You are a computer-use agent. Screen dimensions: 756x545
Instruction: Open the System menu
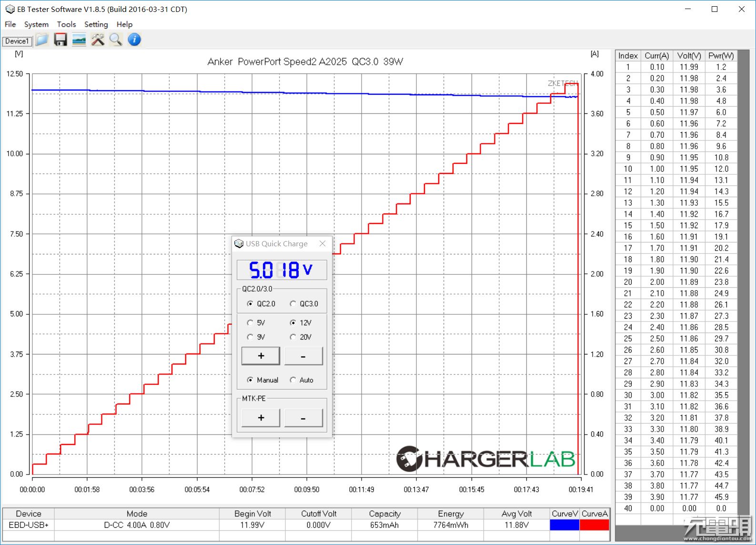(x=36, y=24)
